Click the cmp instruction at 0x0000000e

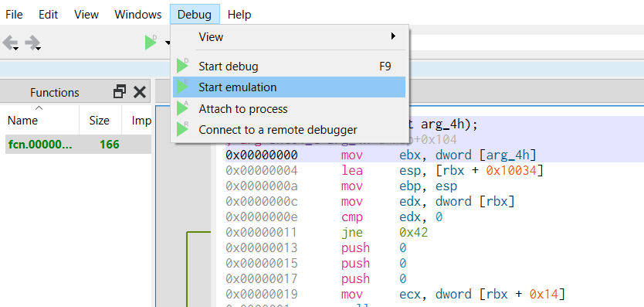(x=351, y=217)
